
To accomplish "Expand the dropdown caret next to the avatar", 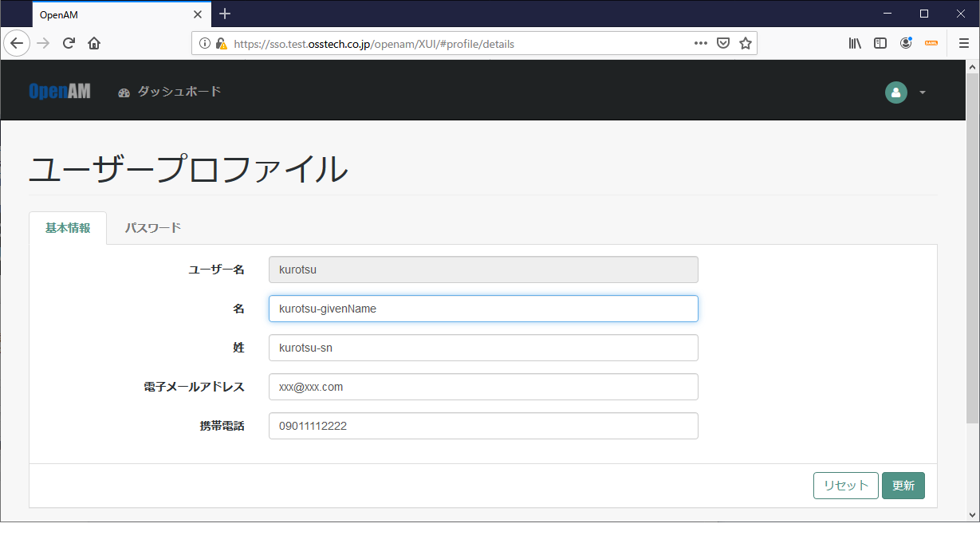I will coord(923,92).
